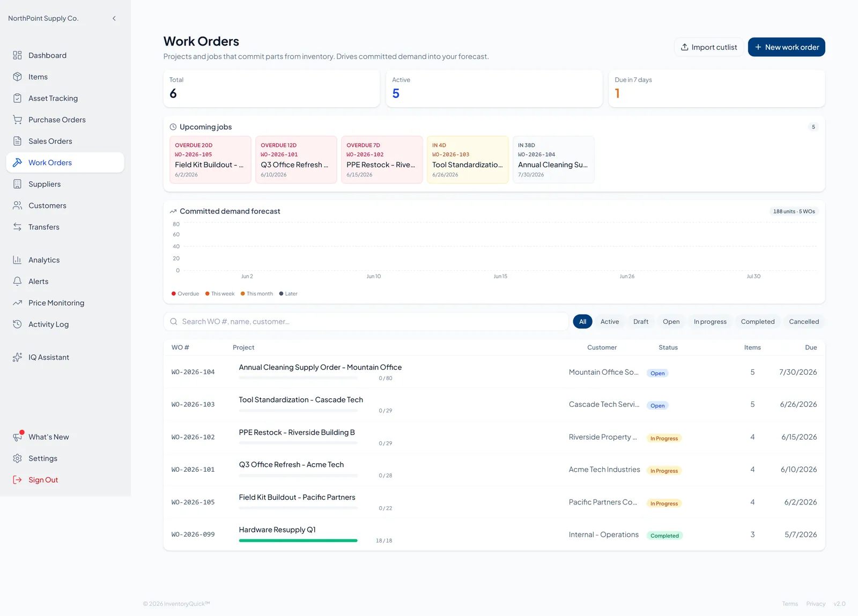Select the WO-2026-104 row number
This screenshot has height=616, width=858.
193,372
